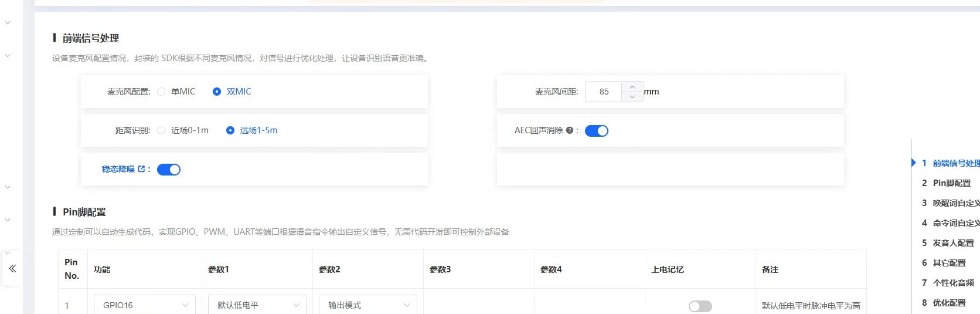Select the 单MIC radio option

point(176,92)
